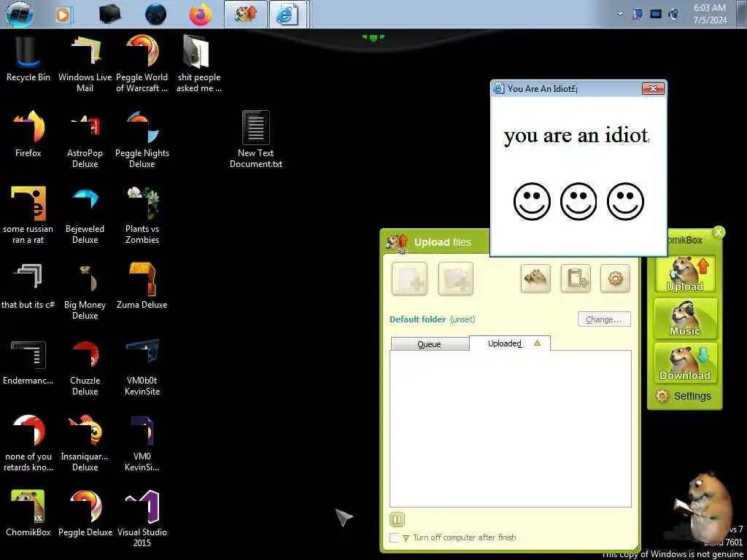Screen dimensions: 747x560
Task: Switch to the Uploaded tab
Action: coord(510,343)
